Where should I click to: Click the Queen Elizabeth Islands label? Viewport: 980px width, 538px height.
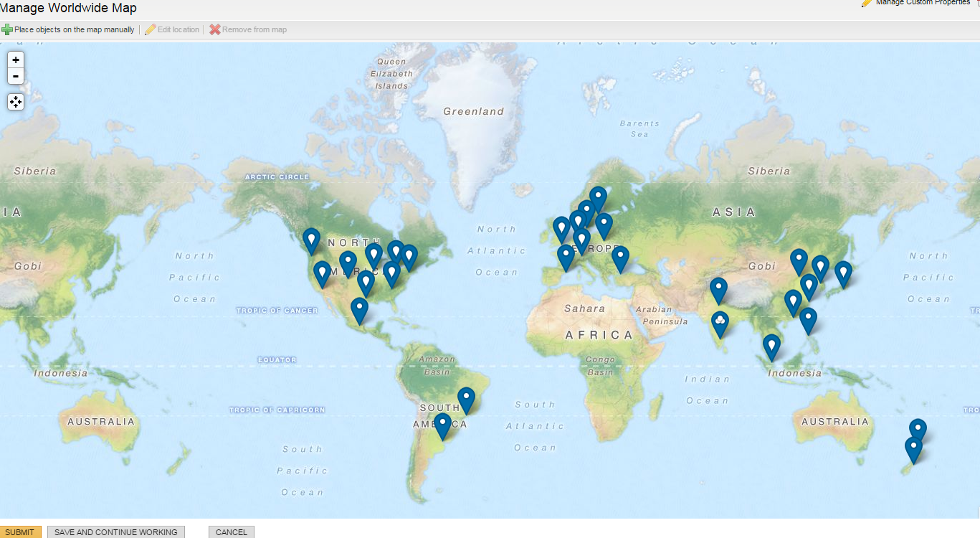click(391, 74)
